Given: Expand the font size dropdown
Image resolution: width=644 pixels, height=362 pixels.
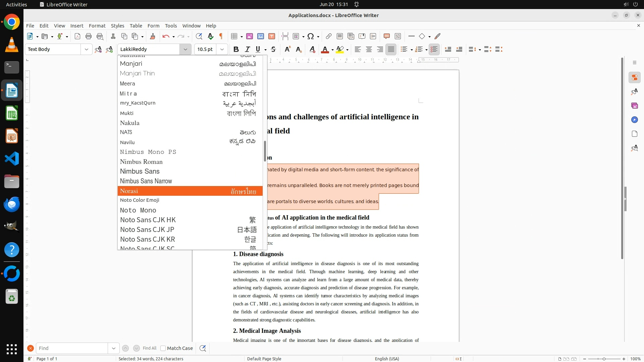Looking at the screenshot, I should pyautogui.click(x=222, y=49).
